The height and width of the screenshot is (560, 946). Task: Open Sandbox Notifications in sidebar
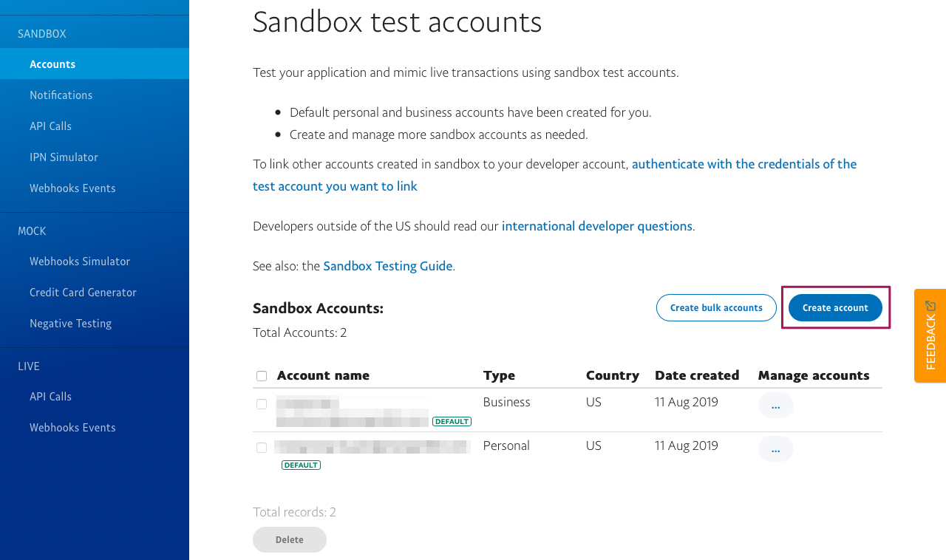click(x=61, y=95)
